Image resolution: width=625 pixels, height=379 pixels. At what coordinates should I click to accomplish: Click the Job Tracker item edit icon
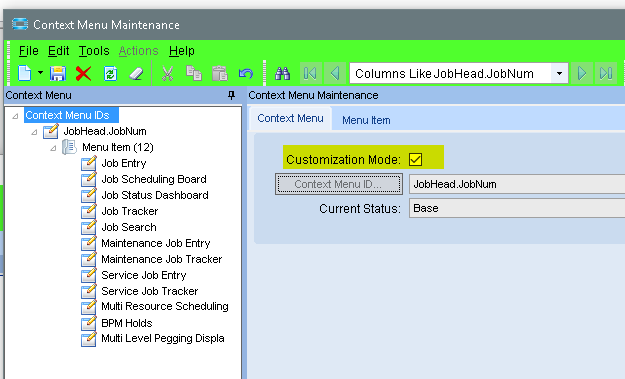(88, 211)
